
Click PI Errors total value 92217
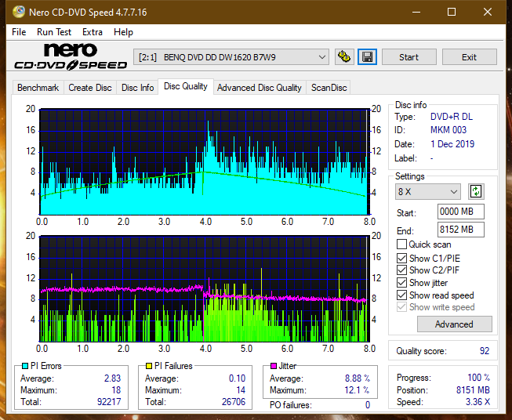109,402
